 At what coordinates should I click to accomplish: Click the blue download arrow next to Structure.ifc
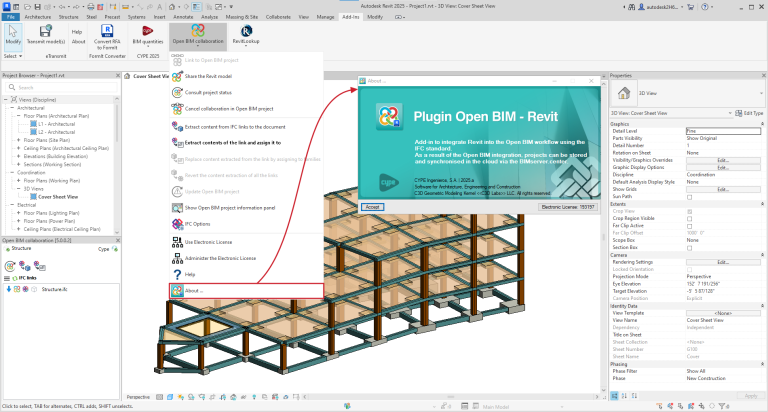pyautogui.click(x=9, y=289)
